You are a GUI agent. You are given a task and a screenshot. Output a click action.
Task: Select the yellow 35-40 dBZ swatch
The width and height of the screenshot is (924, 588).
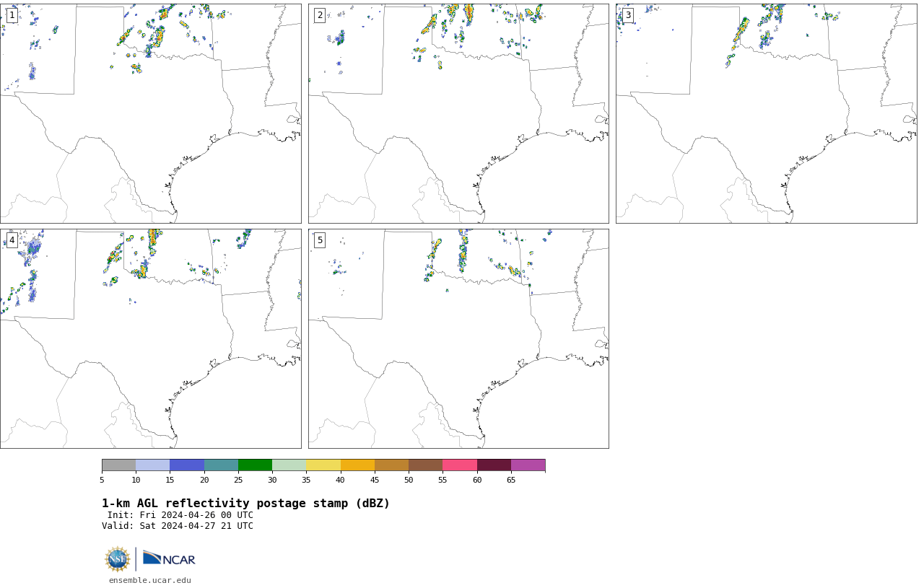(323, 465)
